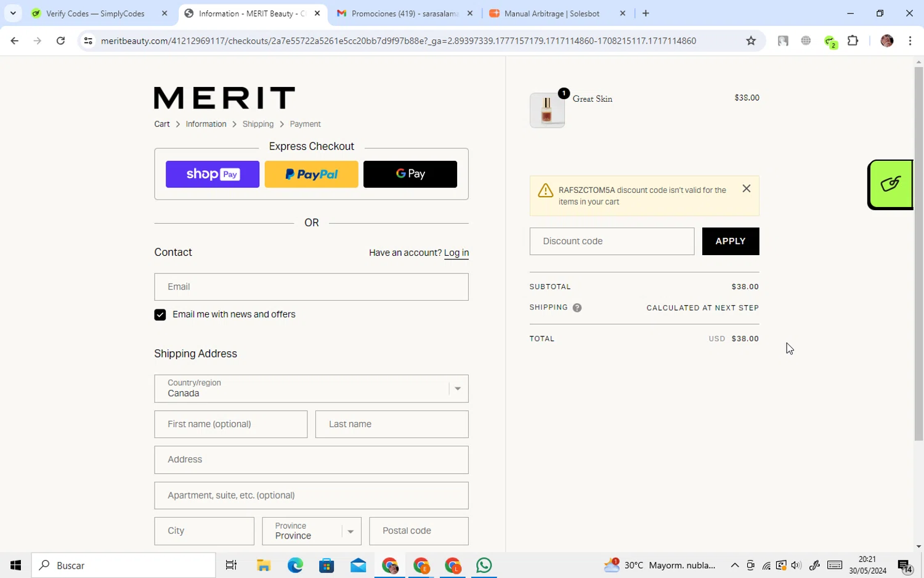Open WhatsApp from taskbar

pyautogui.click(x=484, y=565)
